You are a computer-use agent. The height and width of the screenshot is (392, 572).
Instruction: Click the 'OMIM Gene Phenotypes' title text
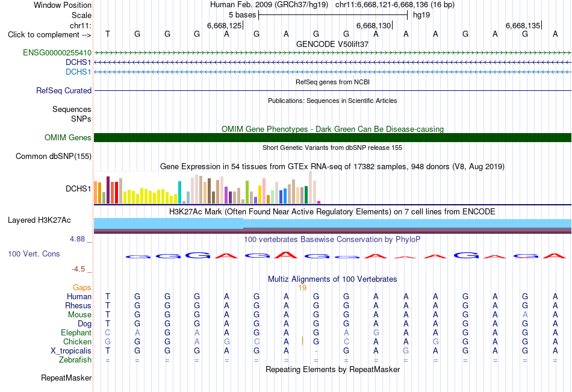click(265, 129)
